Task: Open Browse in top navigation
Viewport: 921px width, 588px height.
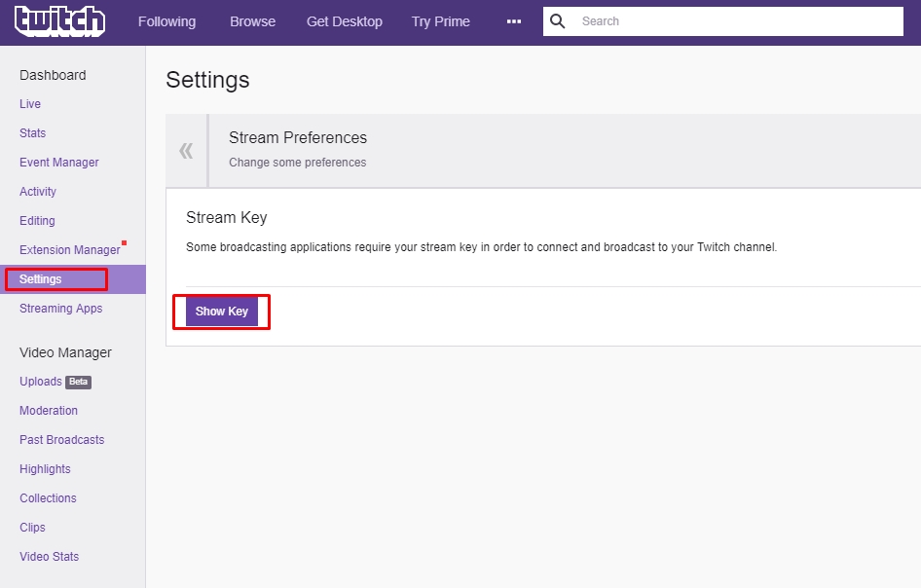Action: [252, 21]
